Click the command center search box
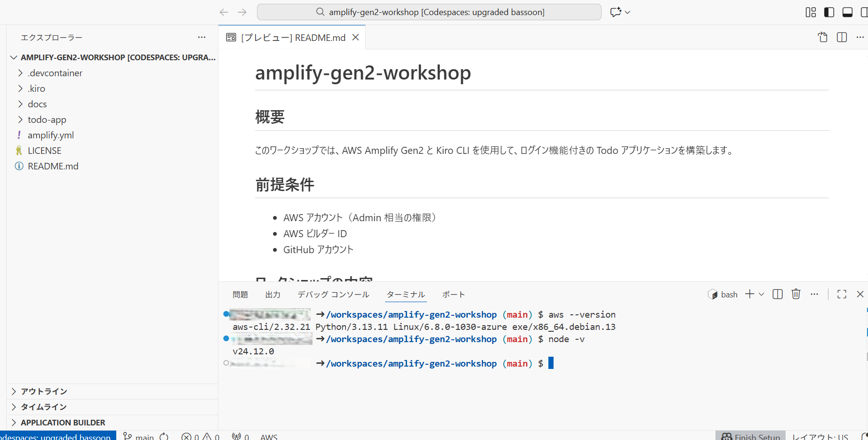The image size is (868, 440). click(429, 12)
